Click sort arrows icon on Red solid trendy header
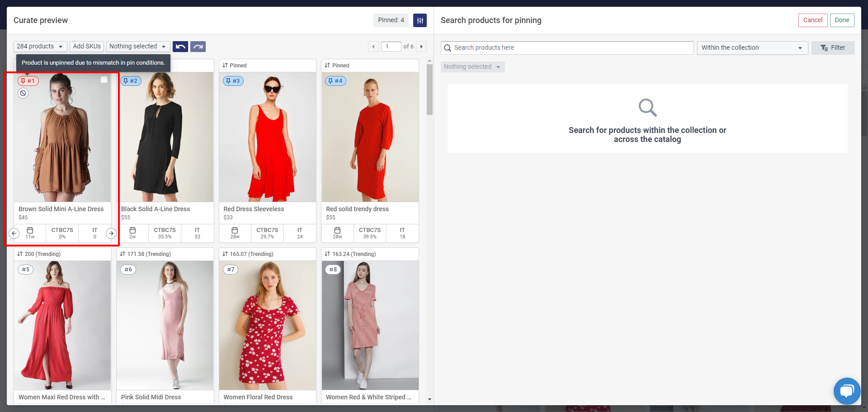 point(327,66)
